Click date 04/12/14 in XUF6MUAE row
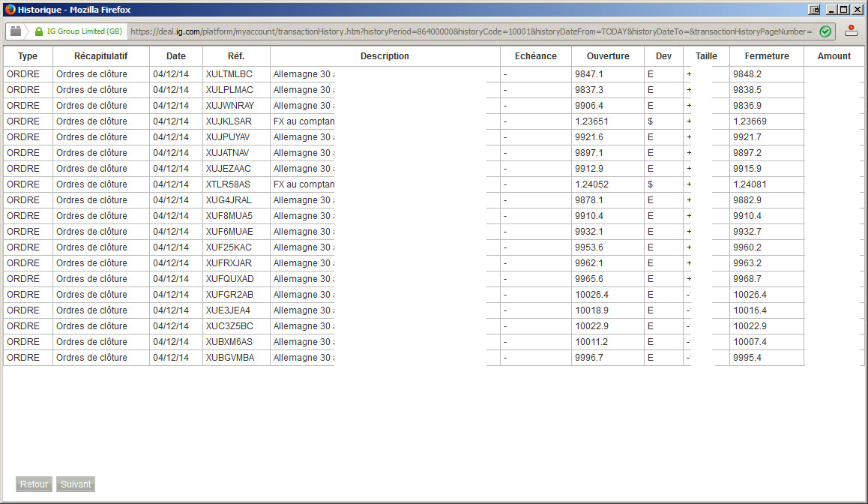 click(171, 232)
